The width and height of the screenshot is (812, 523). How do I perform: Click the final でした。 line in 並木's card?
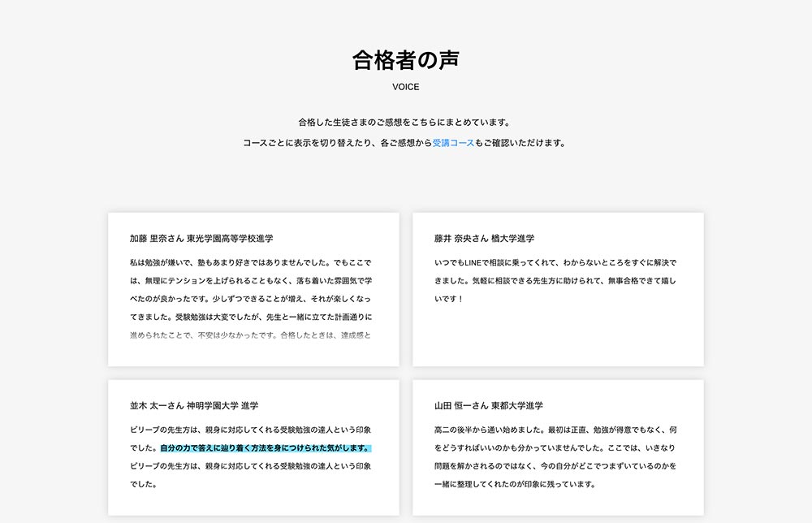click(x=143, y=485)
